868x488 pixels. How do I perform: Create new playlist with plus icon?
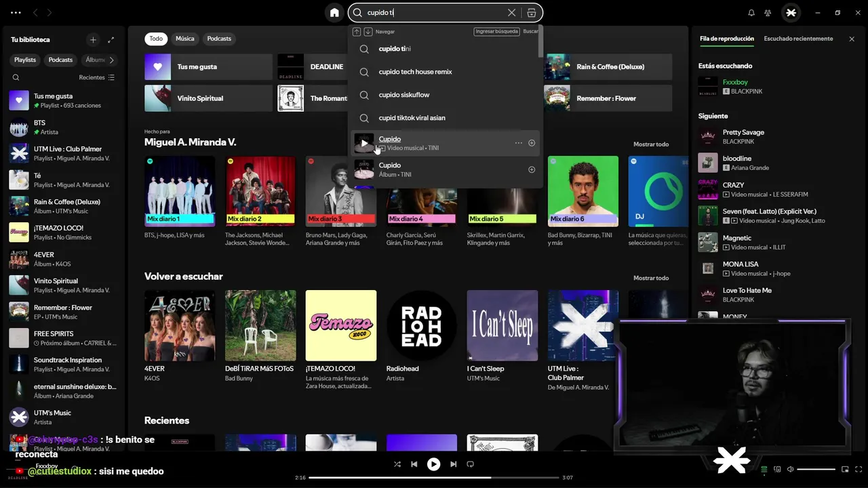(x=93, y=39)
